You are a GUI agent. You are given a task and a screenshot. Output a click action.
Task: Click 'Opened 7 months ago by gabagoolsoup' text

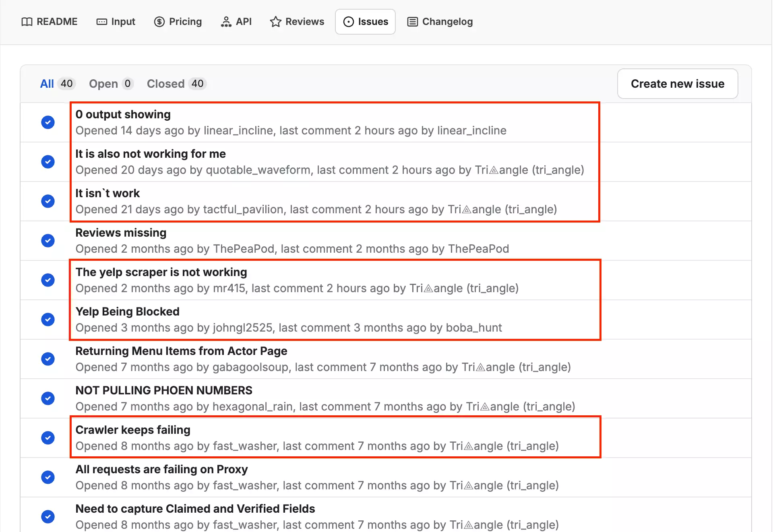pos(182,367)
